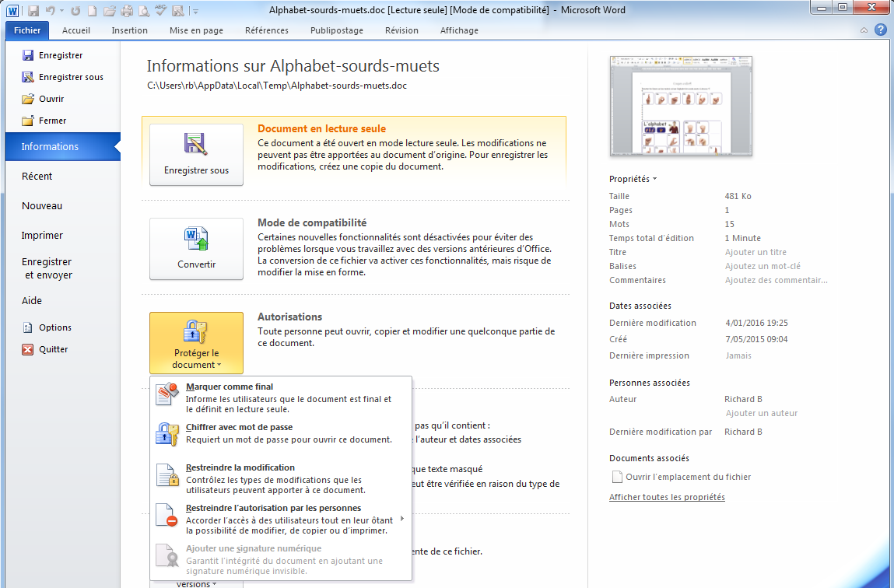Viewport: 894px width, 588px height.
Task: Expand the Propriétés dropdown
Action: pyautogui.click(x=633, y=179)
